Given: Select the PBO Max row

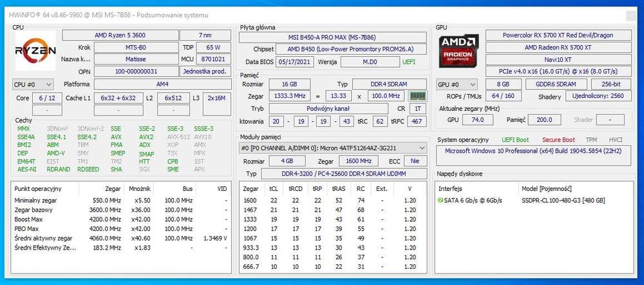Looking at the screenshot, I should tap(121, 229).
